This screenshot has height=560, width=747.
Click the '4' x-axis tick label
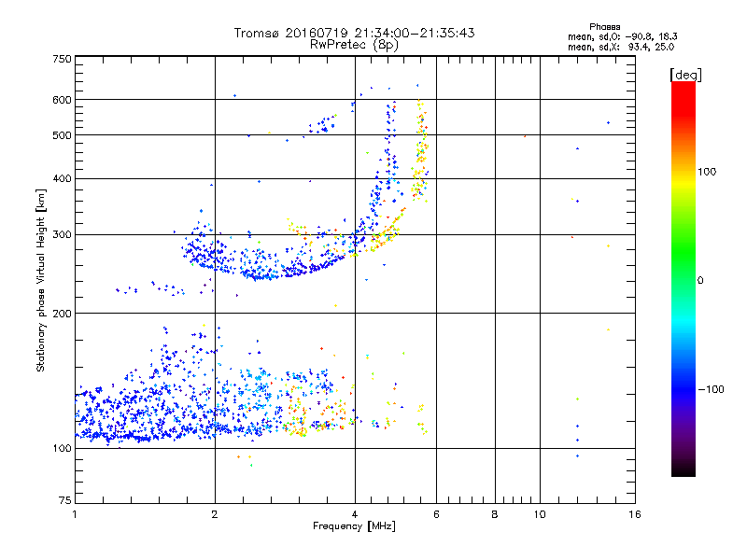tap(355, 514)
